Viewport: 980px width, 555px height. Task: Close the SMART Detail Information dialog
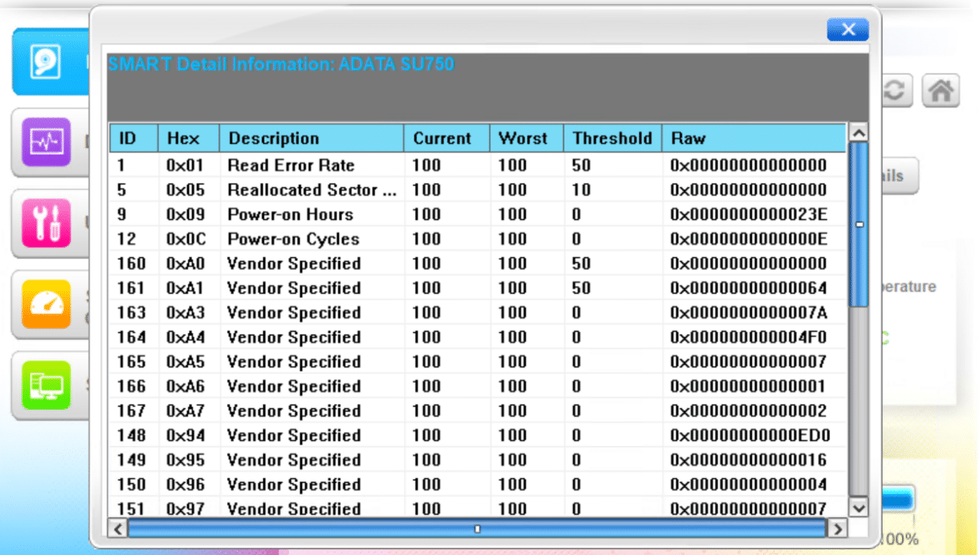[x=848, y=29]
